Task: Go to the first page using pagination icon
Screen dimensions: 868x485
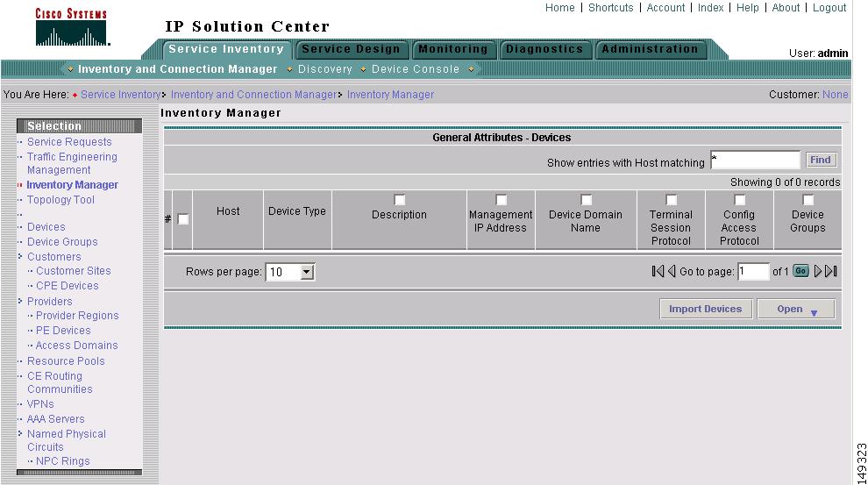Action: coord(657,271)
